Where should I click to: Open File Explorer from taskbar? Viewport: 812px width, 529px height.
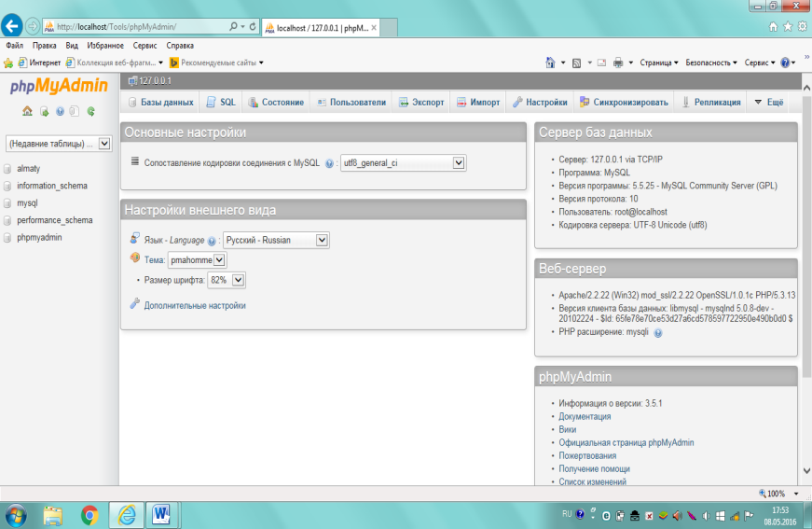[x=53, y=516]
